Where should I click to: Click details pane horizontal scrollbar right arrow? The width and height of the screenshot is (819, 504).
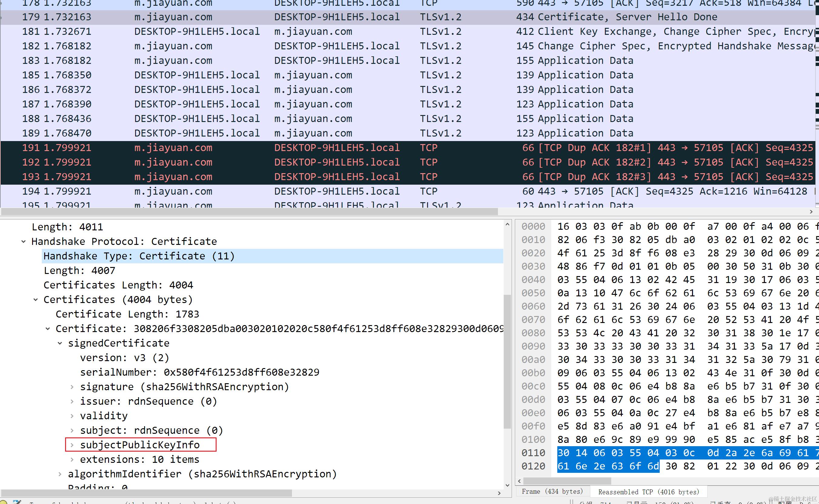[x=499, y=493]
